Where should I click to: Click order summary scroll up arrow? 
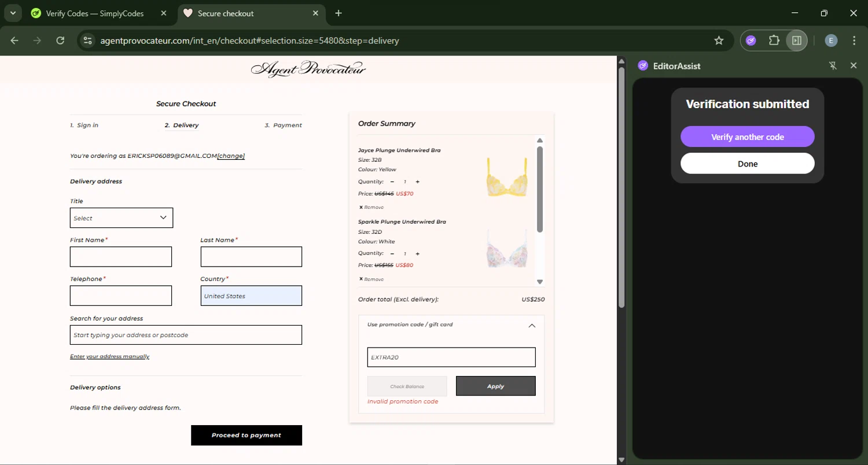[540, 141]
